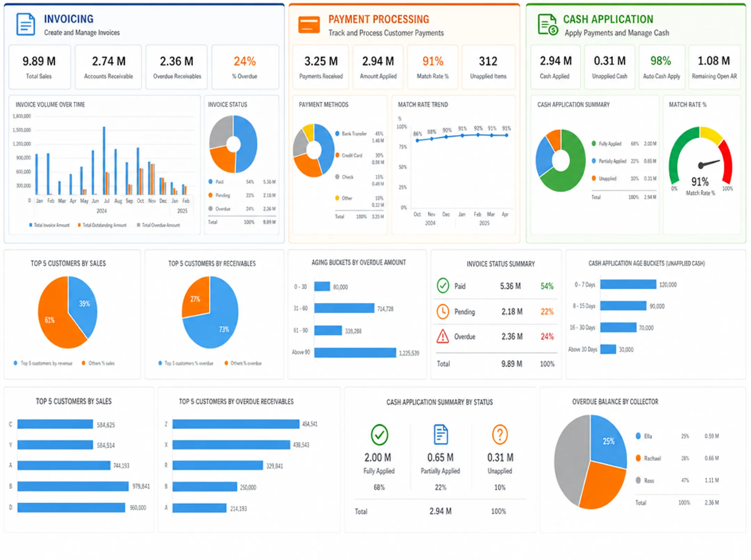The width and height of the screenshot is (751, 560).
Task: Click the "2.00 M" Fully Applied value
Action: (x=378, y=457)
